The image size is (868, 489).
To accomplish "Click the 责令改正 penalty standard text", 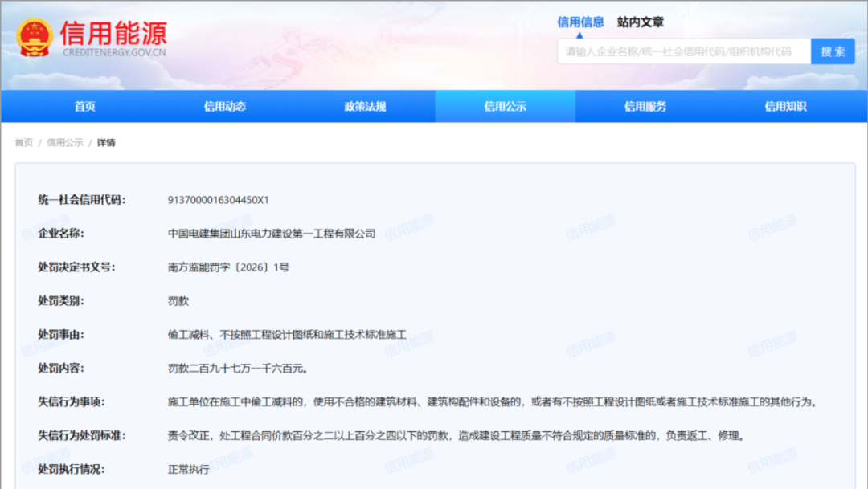I will (x=457, y=436).
